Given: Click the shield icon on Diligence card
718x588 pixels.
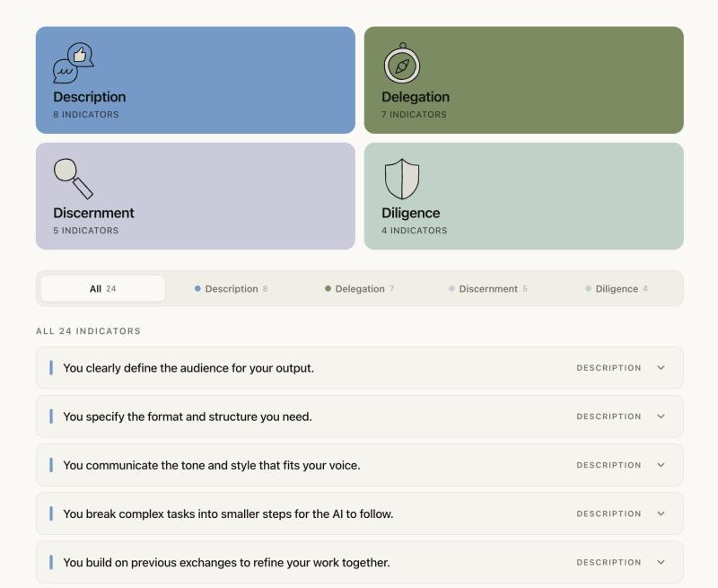Looking at the screenshot, I should click(401, 179).
